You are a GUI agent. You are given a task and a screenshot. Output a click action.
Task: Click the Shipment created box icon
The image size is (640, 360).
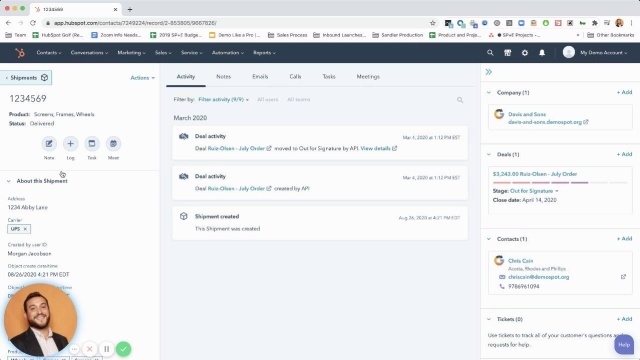click(184, 216)
